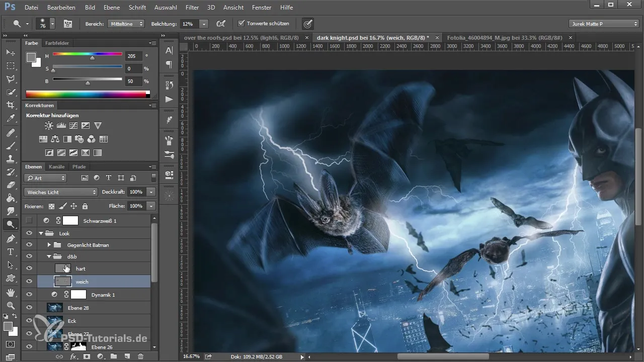Add a layer mask

point(87,356)
